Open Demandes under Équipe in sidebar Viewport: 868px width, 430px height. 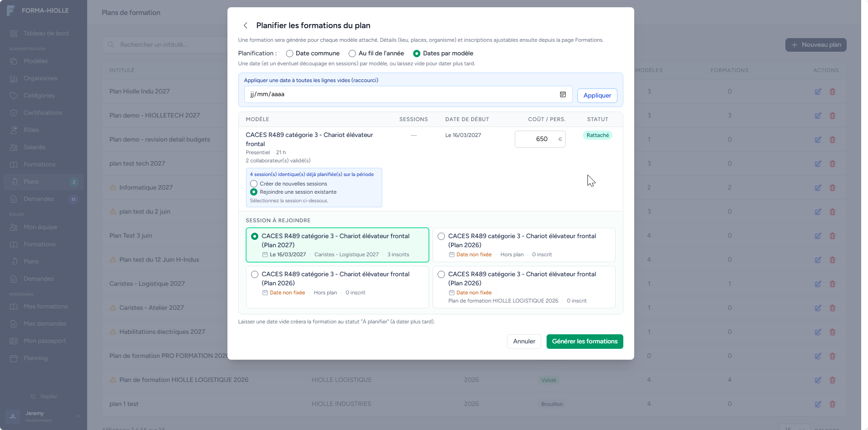pos(44,279)
